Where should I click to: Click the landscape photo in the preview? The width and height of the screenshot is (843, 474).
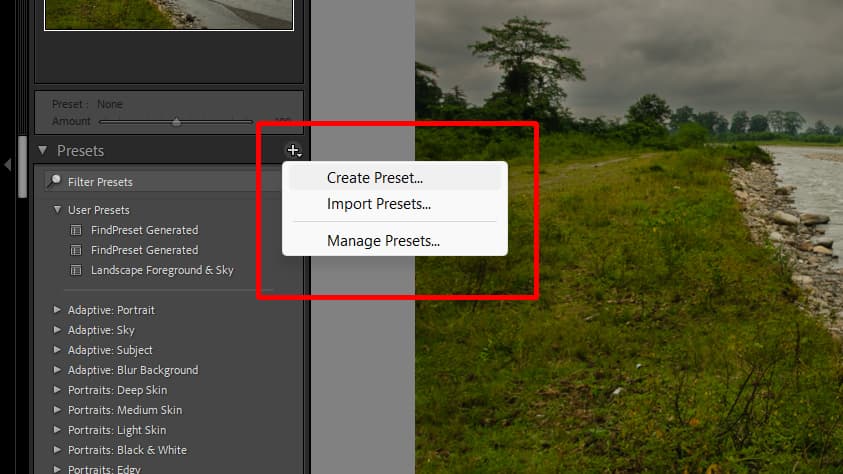(628, 237)
